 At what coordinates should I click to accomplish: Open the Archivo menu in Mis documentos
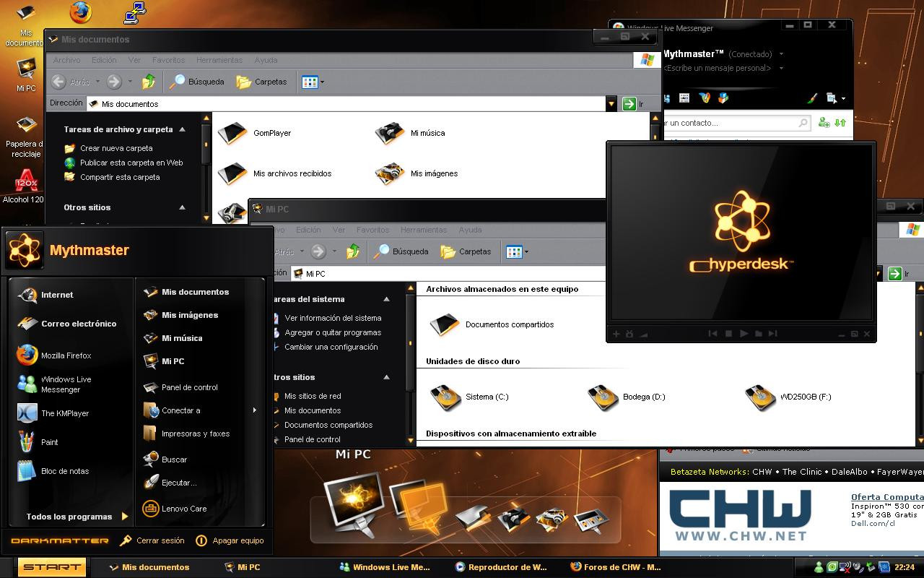[66, 60]
